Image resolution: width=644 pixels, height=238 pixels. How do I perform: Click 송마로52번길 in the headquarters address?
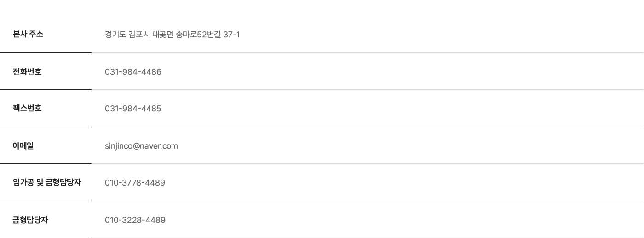point(198,35)
